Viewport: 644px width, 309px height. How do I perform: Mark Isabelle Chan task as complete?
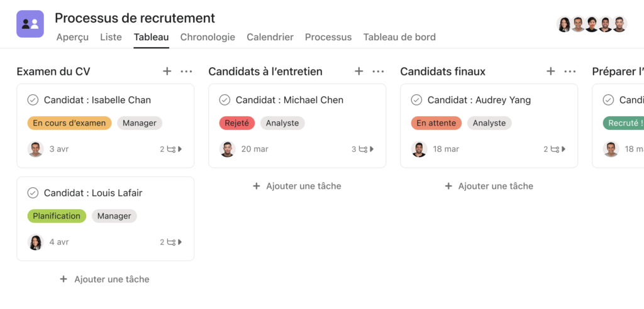(33, 100)
